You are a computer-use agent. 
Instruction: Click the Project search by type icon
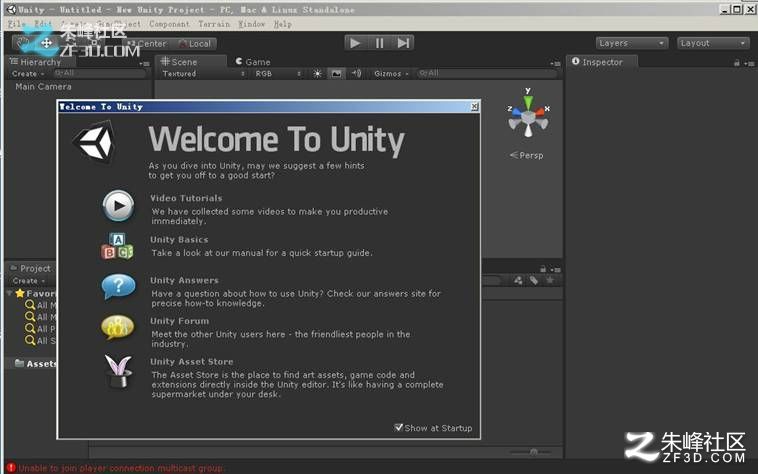(x=518, y=280)
